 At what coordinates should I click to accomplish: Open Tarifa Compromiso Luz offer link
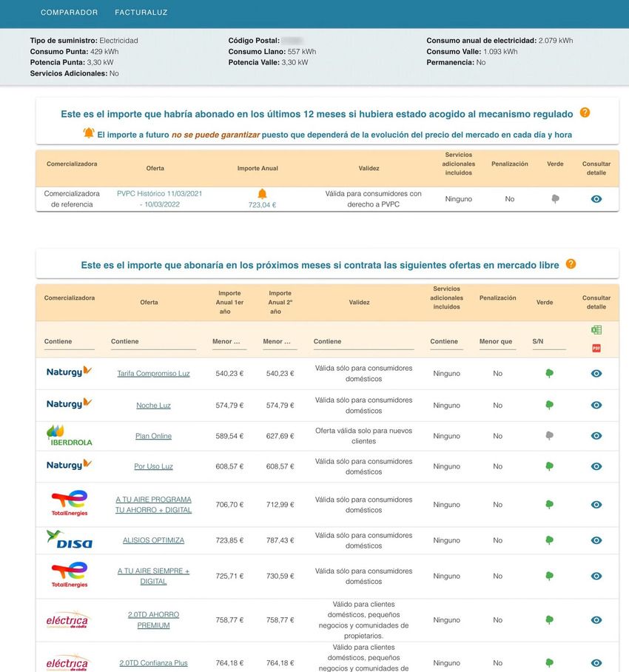[153, 373]
